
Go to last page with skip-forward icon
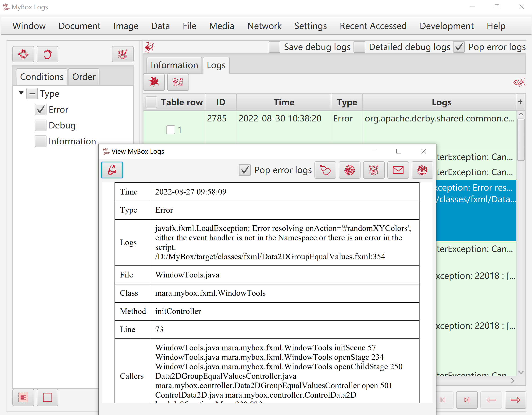tap(467, 400)
